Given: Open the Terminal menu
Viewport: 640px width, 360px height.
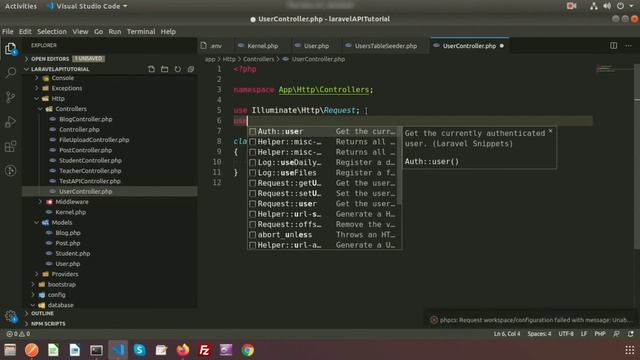Looking at the screenshot, I should [141, 31].
